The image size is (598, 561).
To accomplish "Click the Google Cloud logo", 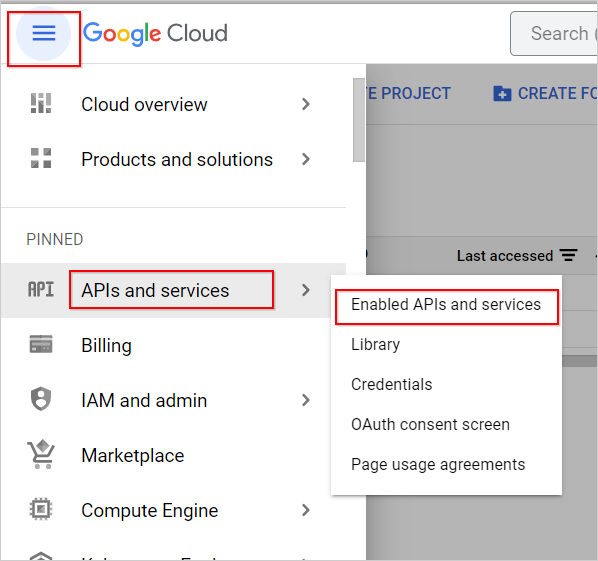I will (x=156, y=34).
